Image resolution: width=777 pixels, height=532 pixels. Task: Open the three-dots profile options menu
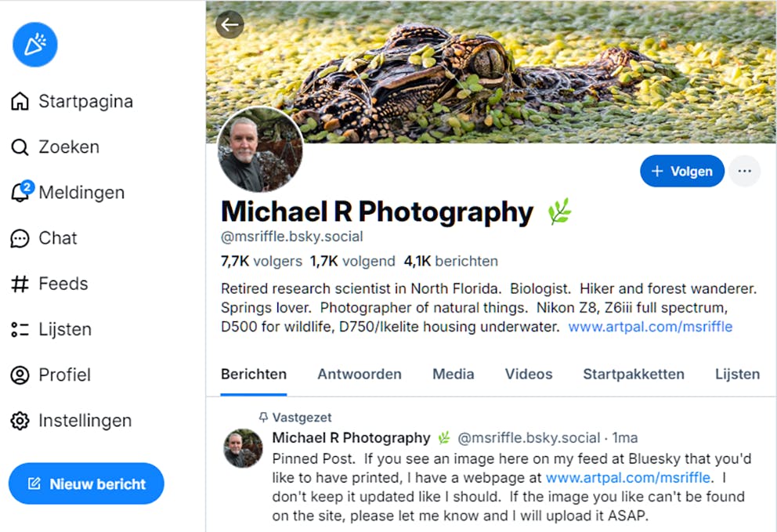pyautogui.click(x=744, y=171)
